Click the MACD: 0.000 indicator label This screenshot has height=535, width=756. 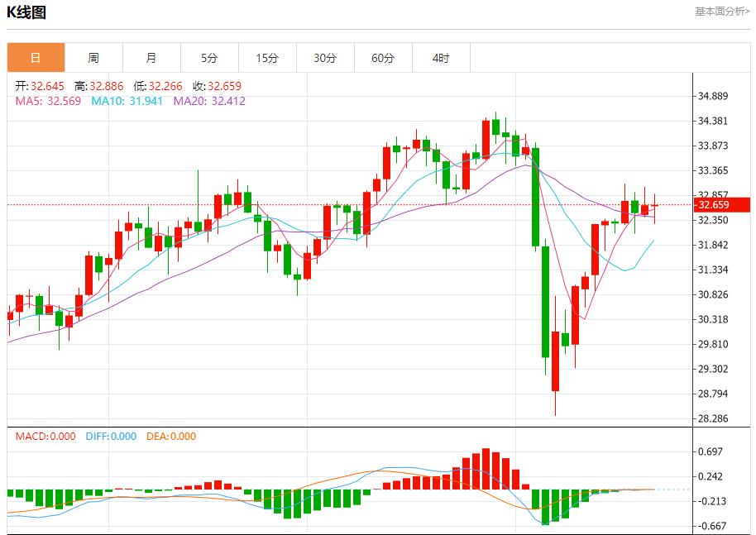click(45, 437)
